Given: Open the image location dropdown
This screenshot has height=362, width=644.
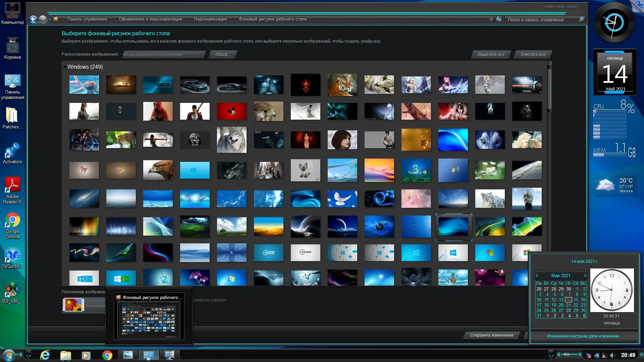Looking at the screenshot, I should 164,54.
